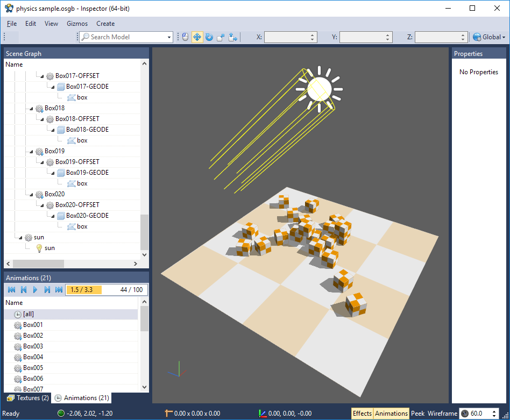
Task: Select the mouse pointer selection tool
Action: point(185,37)
